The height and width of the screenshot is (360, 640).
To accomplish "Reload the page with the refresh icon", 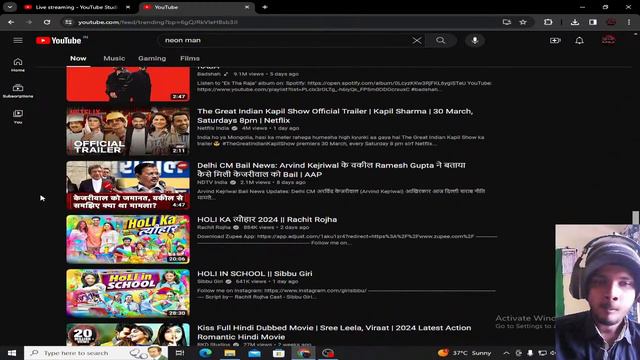I will click(x=47, y=22).
